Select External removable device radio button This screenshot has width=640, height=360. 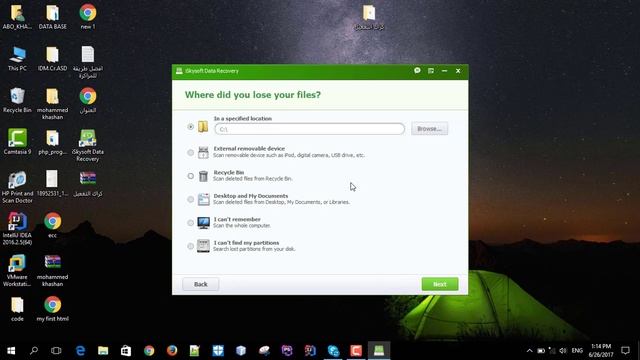click(x=191, y=153)
